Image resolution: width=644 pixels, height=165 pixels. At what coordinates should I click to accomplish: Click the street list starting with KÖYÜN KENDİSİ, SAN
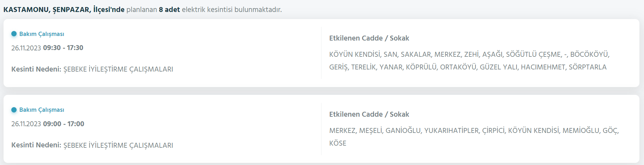tap(469, 61)
